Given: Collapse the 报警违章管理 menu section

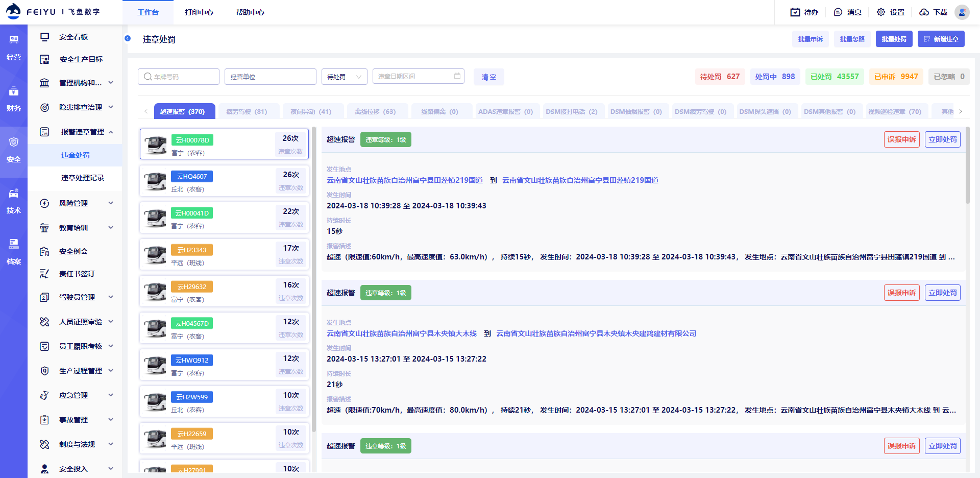Looking at the screenshot, I should [x=82, y=132].
